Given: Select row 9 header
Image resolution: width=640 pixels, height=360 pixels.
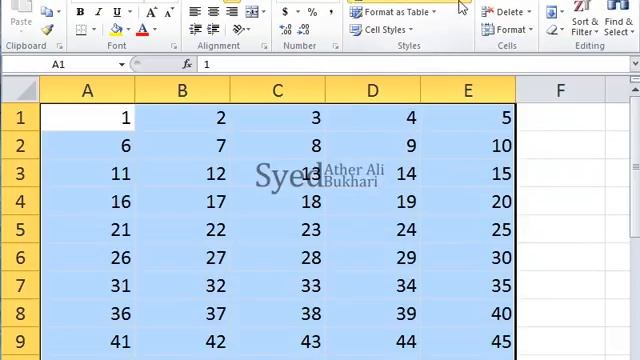Looking at the screenshot, I should point(20,342).
